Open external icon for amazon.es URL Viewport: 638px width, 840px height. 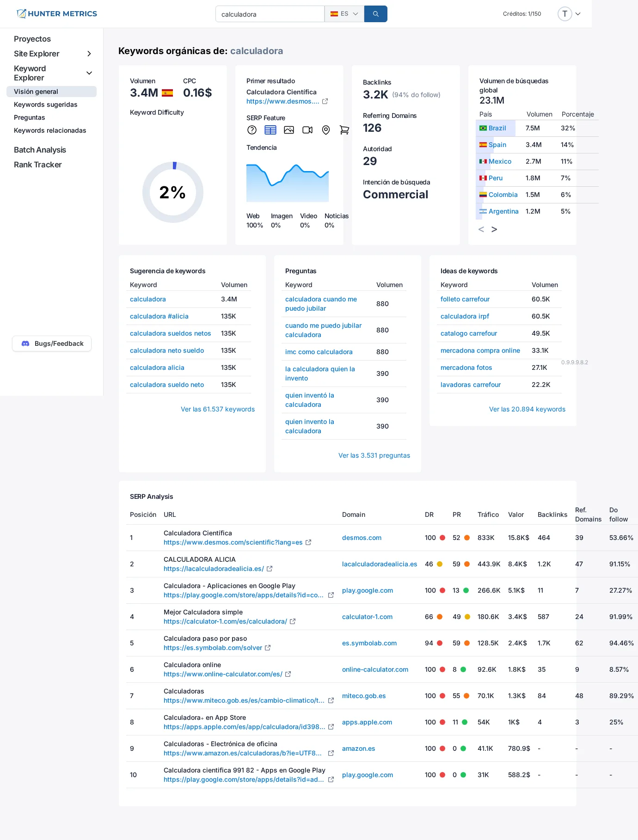point(331,753)
